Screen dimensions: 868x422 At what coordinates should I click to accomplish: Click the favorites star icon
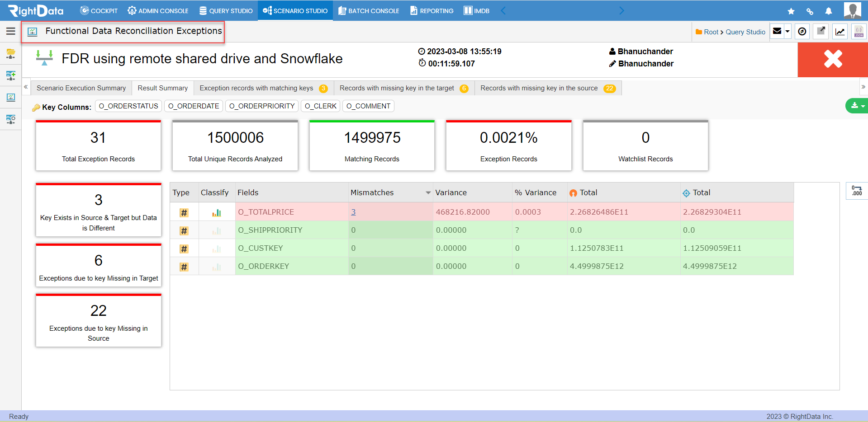pyautogui.click(x=791, y=11)
